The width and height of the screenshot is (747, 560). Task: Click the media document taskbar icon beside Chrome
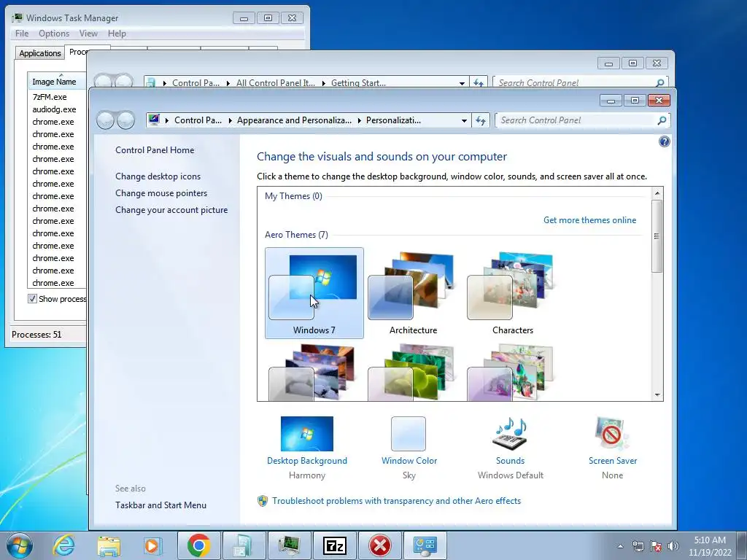coord(244,545)
